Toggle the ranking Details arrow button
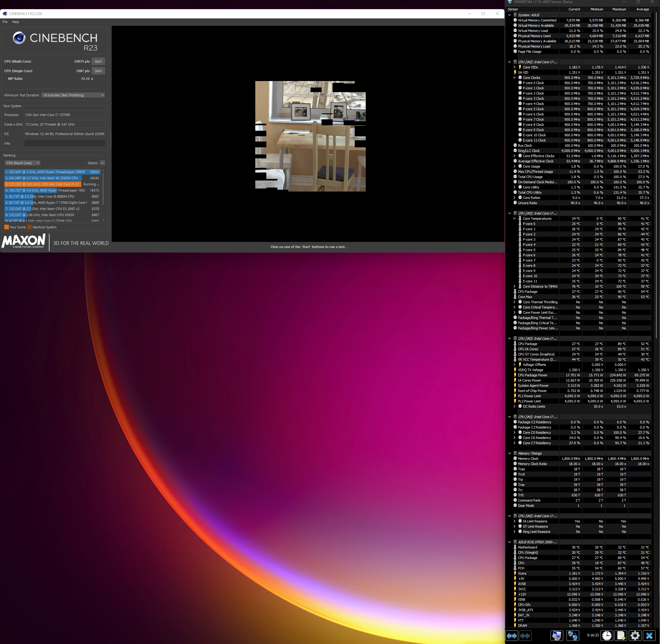Image resolution: width=660 pixels, height=644 pixels. point(102,163)
